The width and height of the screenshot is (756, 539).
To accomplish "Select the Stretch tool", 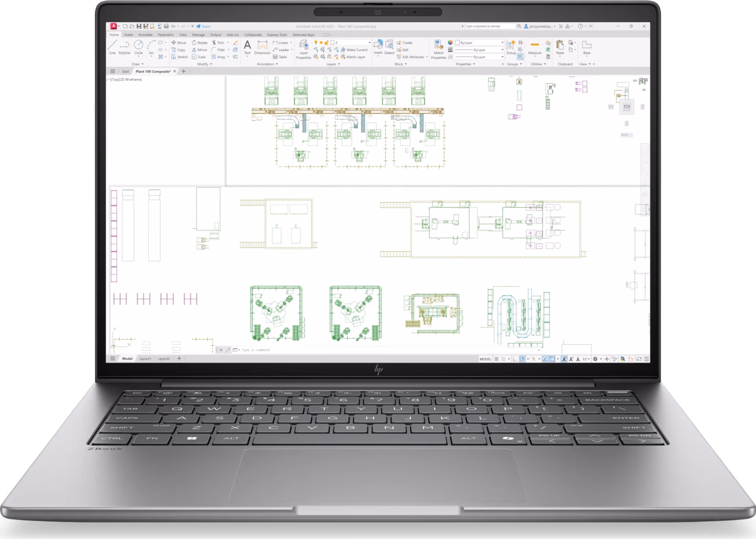I will 179,57.
